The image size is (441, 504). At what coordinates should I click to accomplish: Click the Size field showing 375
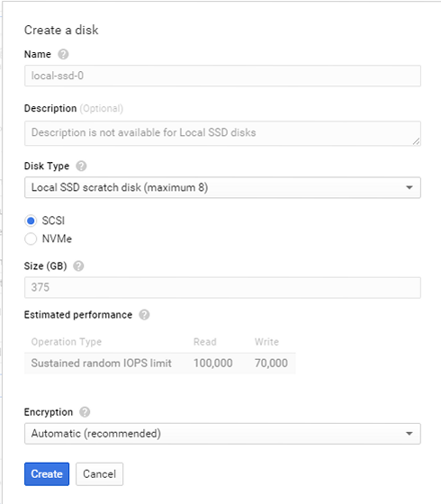(x=222, y=288)
